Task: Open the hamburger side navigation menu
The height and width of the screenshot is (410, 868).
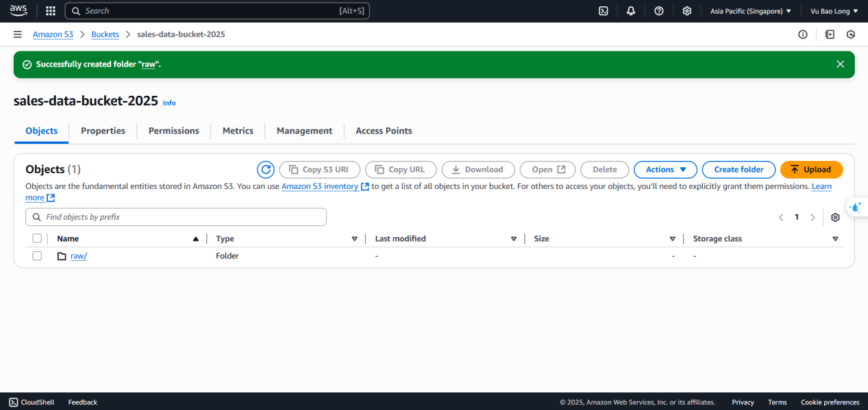Action: coord(18,34)
